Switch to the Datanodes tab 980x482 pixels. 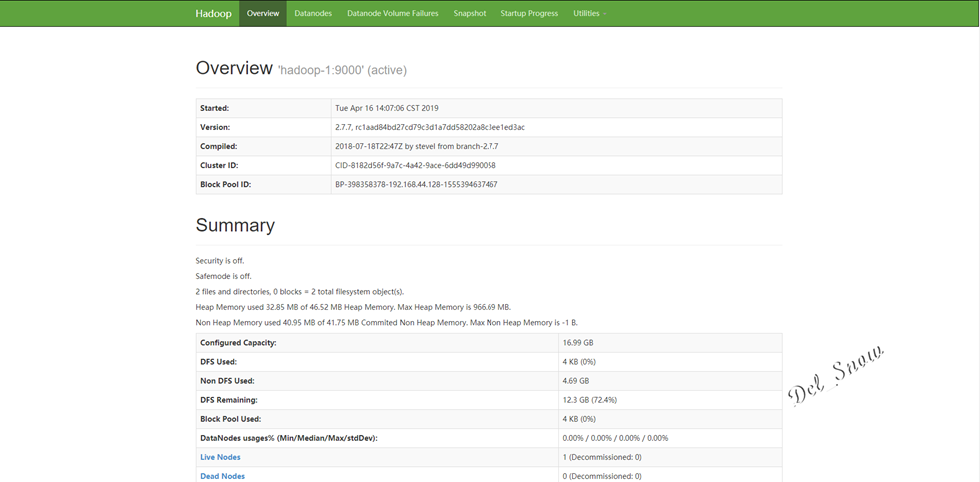pyautogui.click(x=313, y=13)
